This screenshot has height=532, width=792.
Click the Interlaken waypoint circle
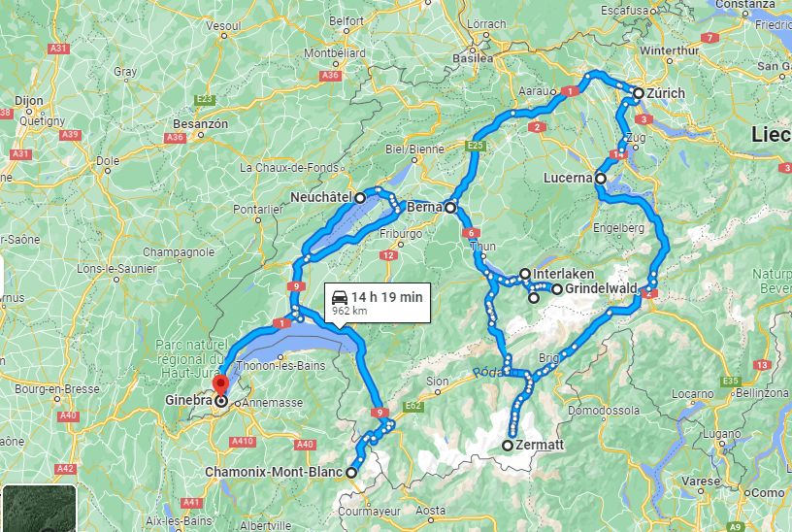click(525, 274)
